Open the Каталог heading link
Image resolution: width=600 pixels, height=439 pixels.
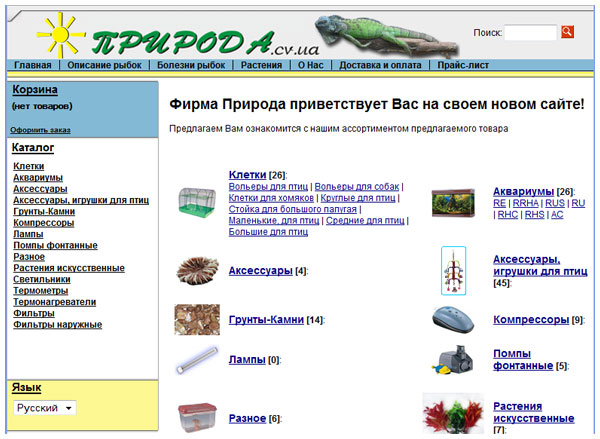tap(33, 147)
